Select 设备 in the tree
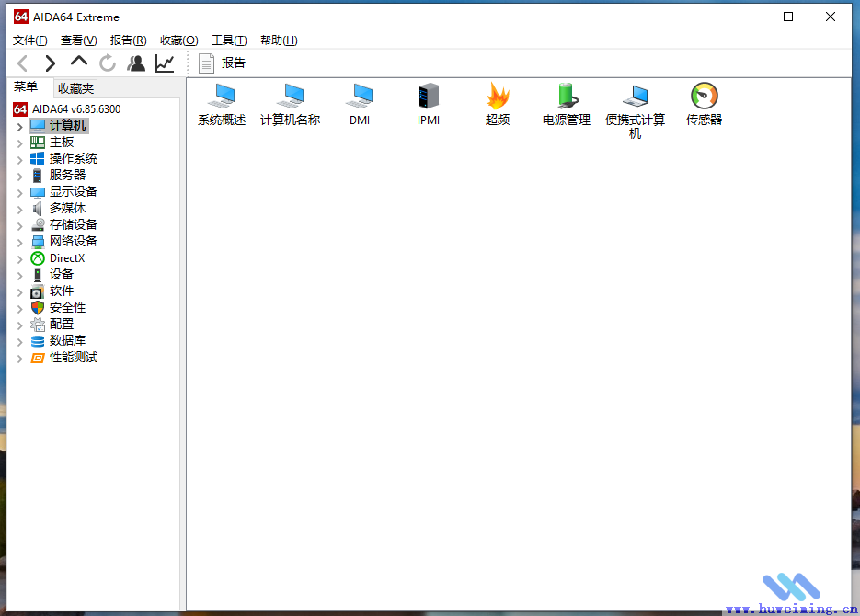The height and width of the screenshot is (616, 860). 52,274
